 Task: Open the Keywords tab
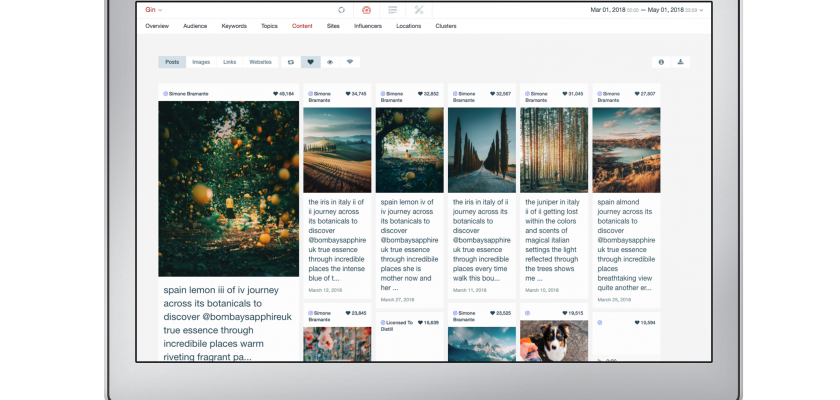234,26
